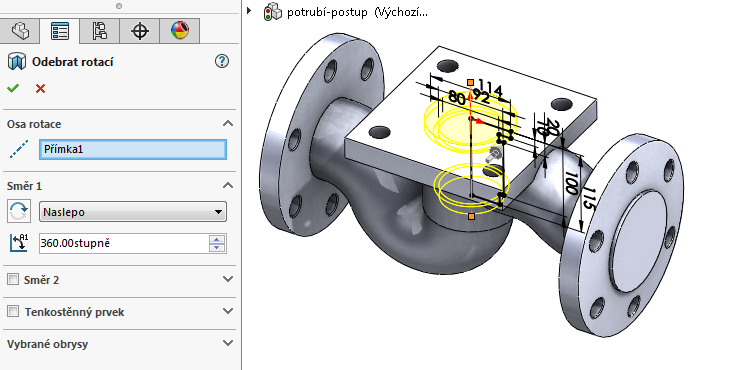Cancel the feature with red X
Screen dimensions: 750x370
tap(41, 88)
